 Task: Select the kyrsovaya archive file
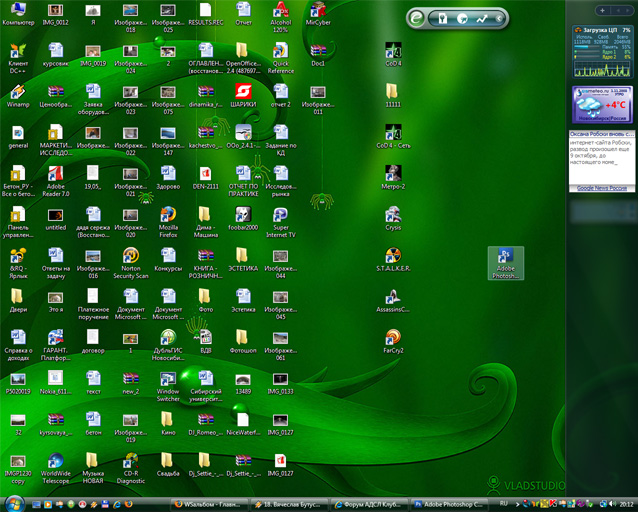(56, 424)
